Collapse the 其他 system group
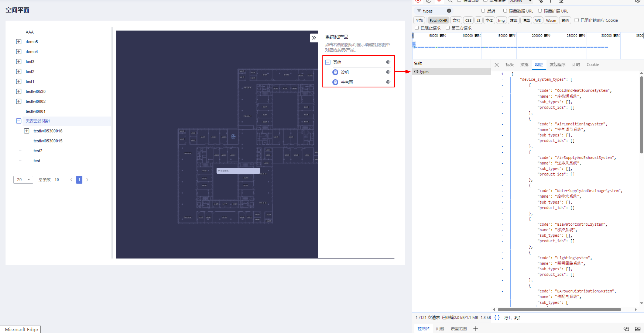644x333 pixels. coord(328,62)
